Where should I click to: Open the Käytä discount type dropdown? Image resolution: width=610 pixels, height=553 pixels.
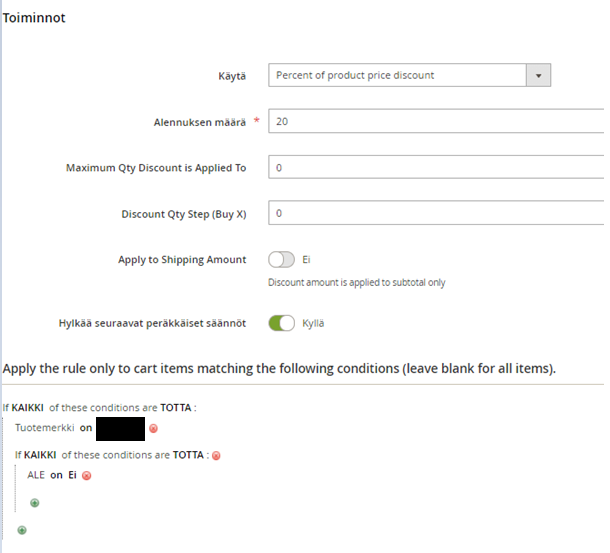(410, 75)
